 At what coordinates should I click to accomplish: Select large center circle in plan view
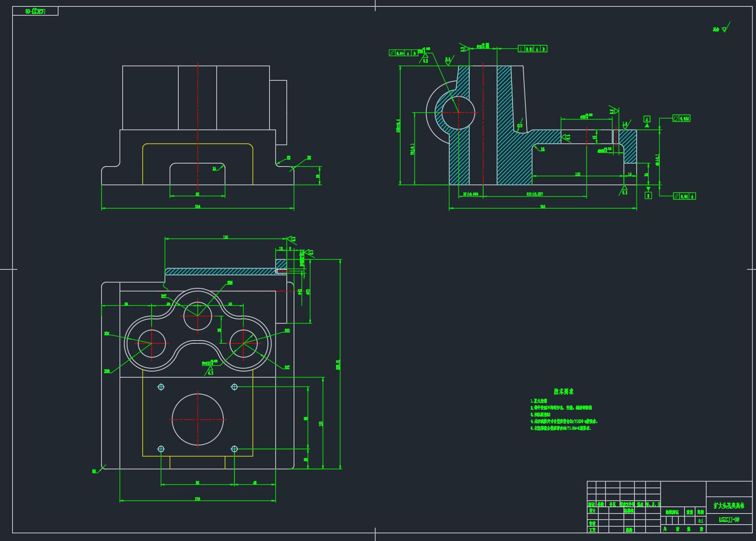pyautogui.click(x=197, y=419)
